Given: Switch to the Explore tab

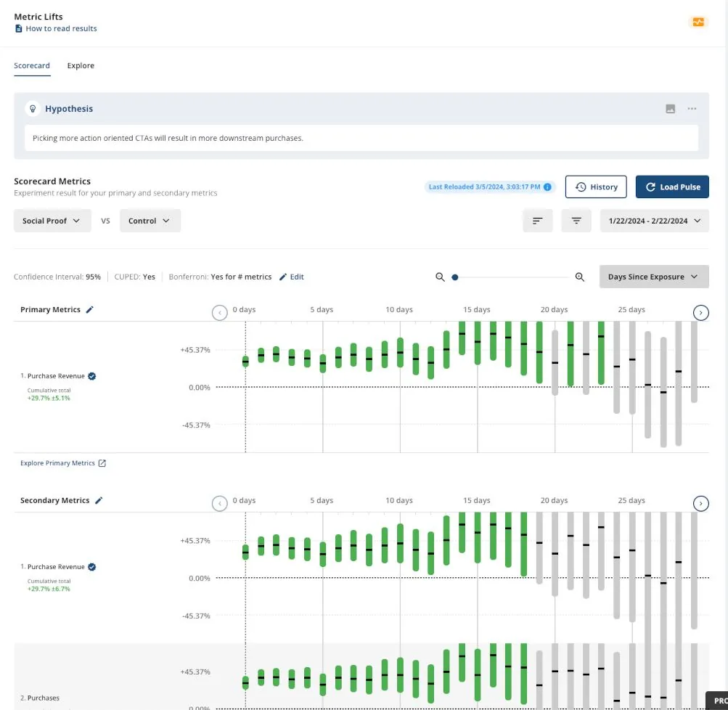Looking at the screenshot, I should click(x=81, y=65).
